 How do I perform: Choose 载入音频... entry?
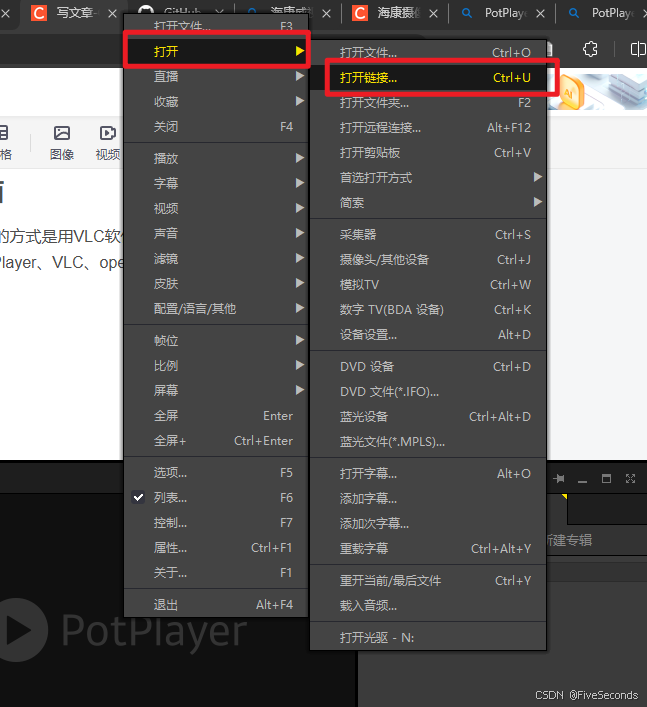tap(428, 605)
